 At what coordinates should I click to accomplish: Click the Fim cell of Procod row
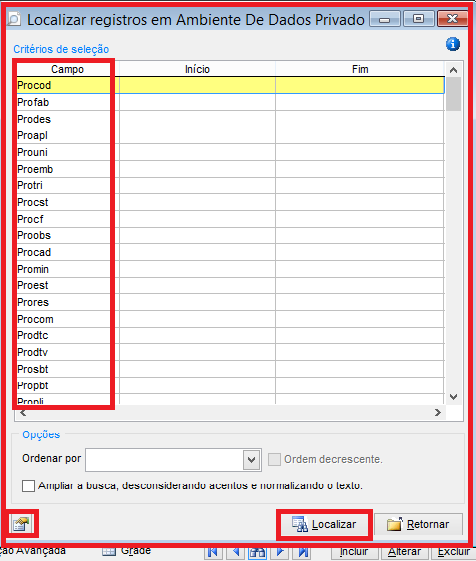pyautogui.click(x=360, y=86)
